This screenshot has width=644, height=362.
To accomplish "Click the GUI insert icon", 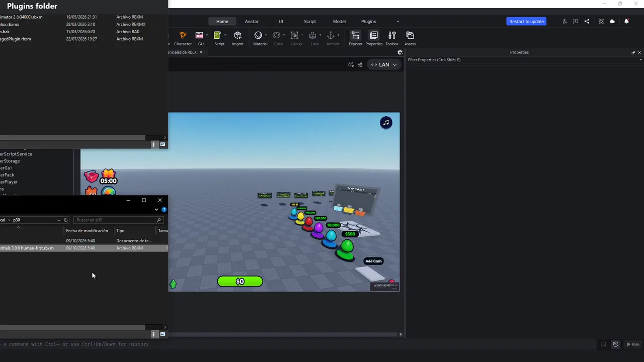I will (199, 35).
